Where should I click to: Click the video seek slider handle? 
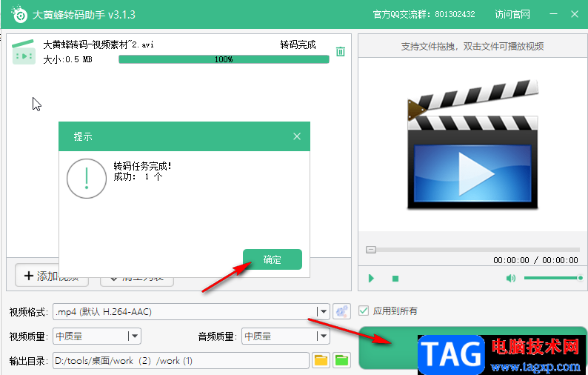click(x=371, y=250)
